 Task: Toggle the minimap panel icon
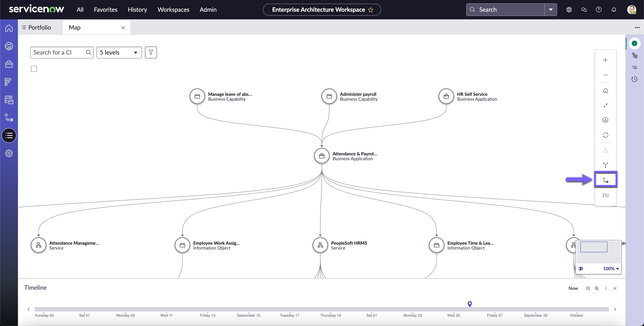click(x=581, y=269)
